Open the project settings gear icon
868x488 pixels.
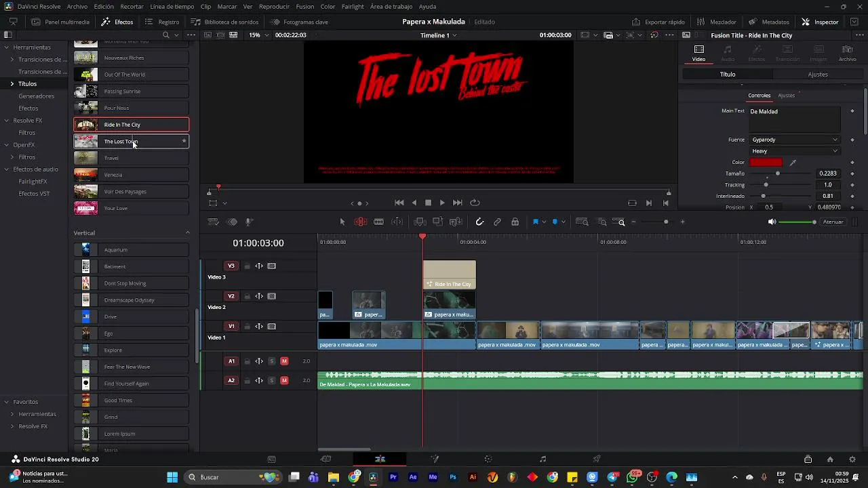pyautogui.click(x=852, y=460)
